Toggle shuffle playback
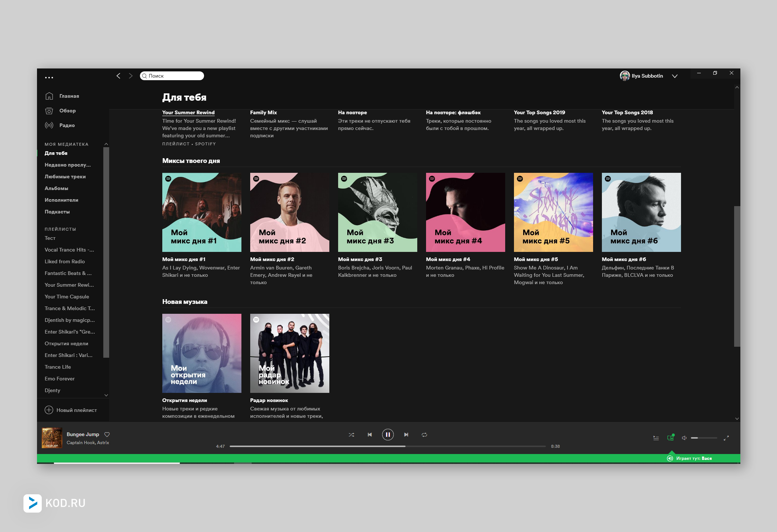 tap(351, 435)
